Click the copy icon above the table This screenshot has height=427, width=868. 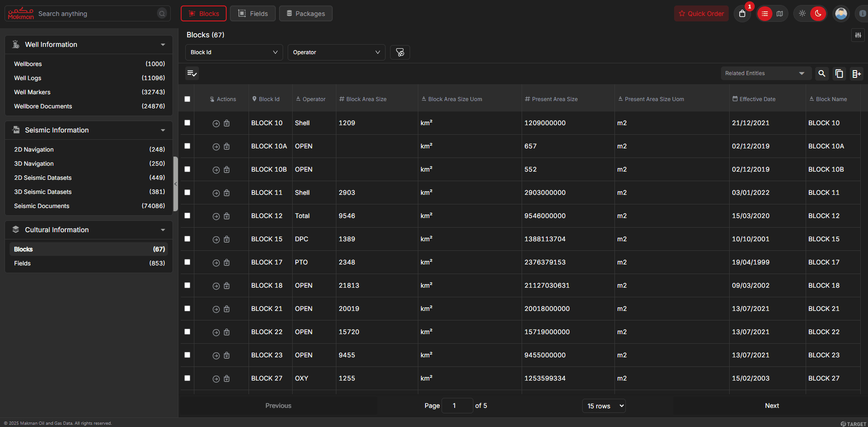point(839,73)
